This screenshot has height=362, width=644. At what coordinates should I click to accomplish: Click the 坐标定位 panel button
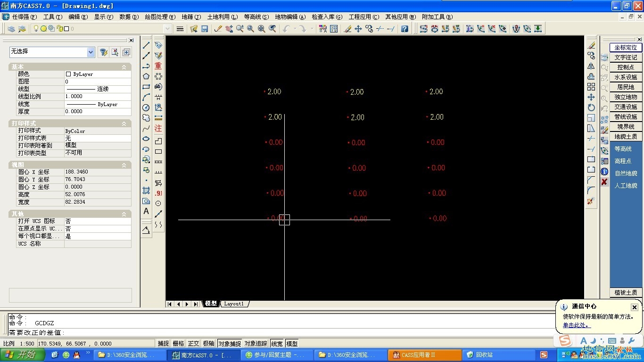[626, 47]
